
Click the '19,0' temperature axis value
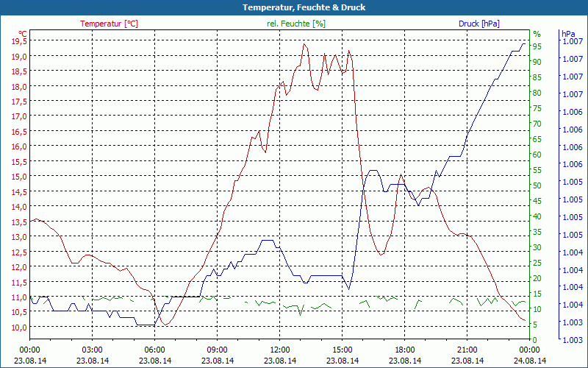pos(19,56)
